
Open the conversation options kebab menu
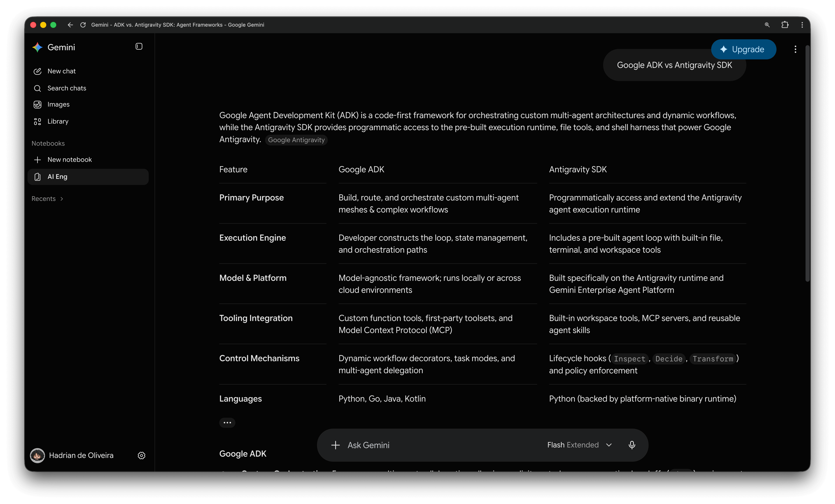click(x=795, y=50)
